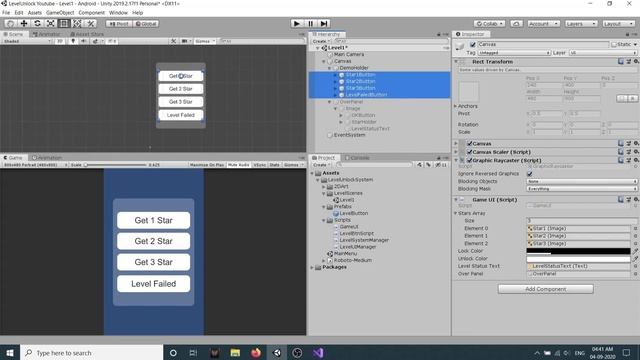Toggle the Pivot handle position button

coord(119,24)
